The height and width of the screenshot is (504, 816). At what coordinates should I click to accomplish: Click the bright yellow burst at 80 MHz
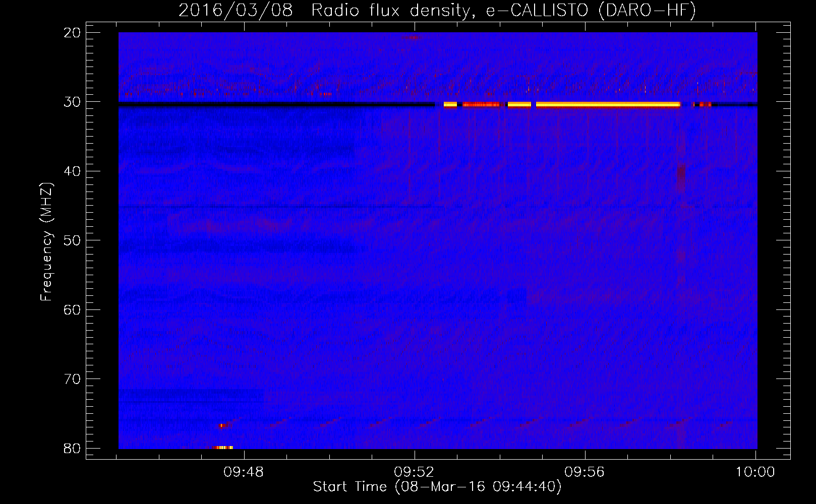click(x=222, y=448)
